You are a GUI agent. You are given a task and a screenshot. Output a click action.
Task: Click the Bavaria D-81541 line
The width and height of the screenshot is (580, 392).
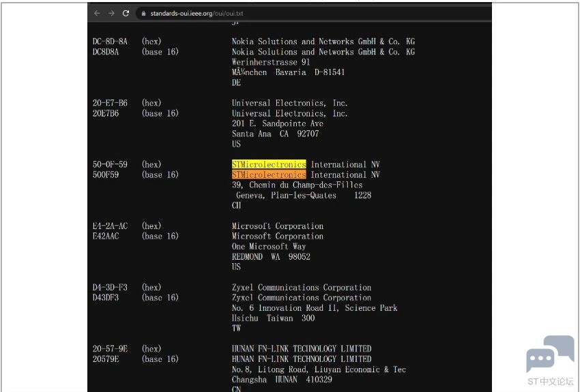(288, 72)
